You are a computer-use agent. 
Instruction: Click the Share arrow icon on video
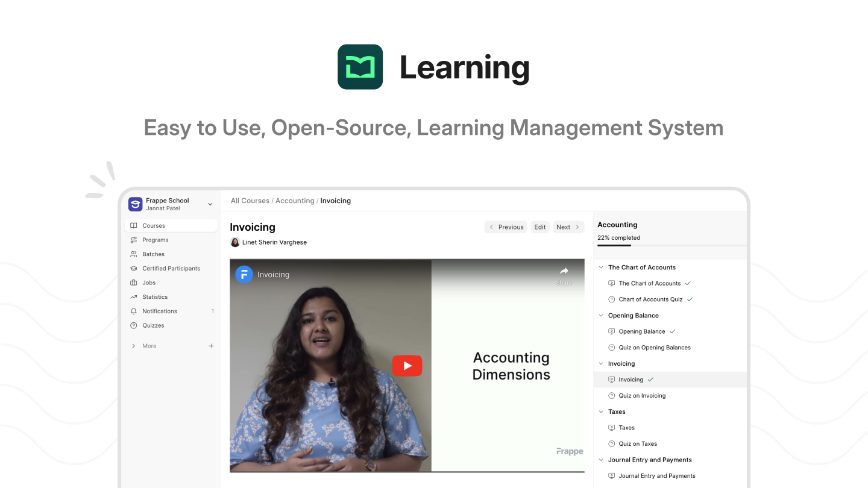coord(564,272)
